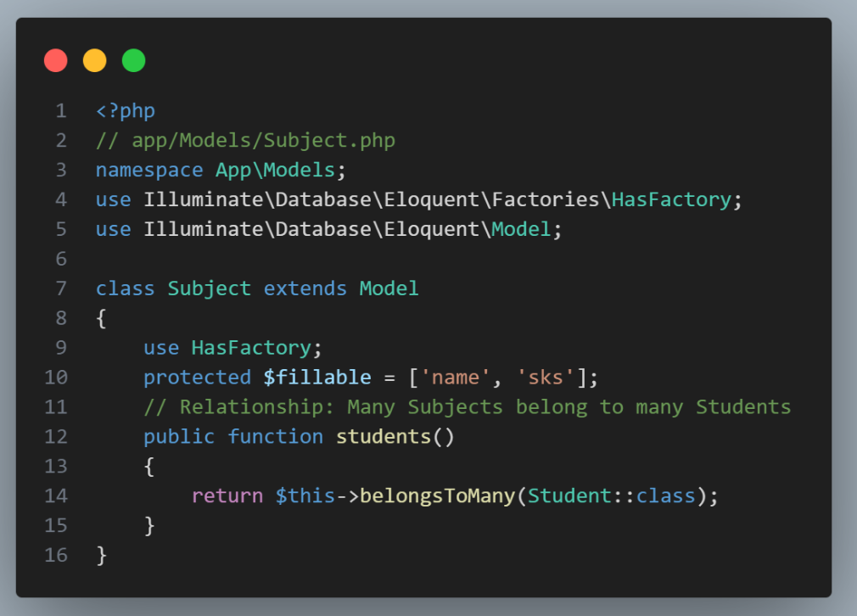Screen dimensions: 857x616
Task: Select the php opening tag
Action: tap(125, 110)
